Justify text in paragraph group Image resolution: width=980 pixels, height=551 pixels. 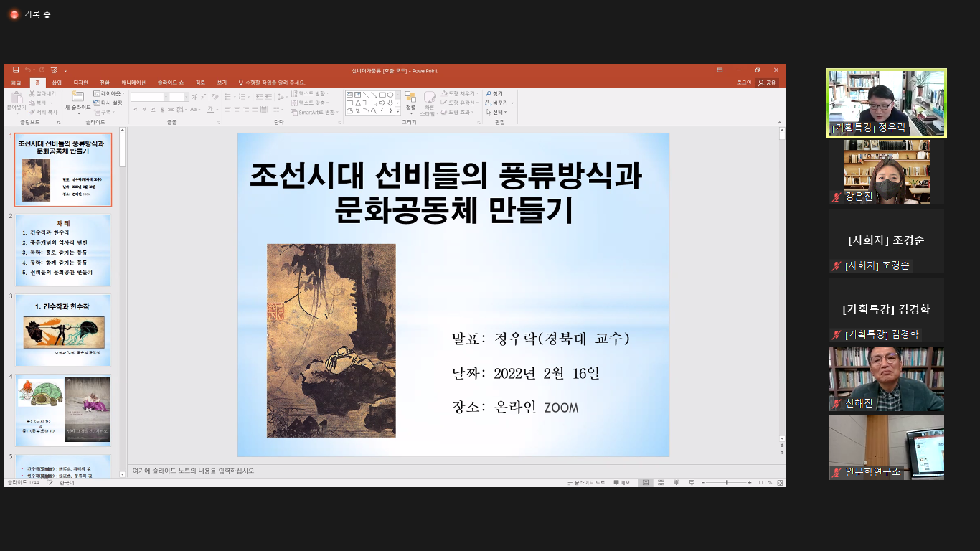point(255,109)
